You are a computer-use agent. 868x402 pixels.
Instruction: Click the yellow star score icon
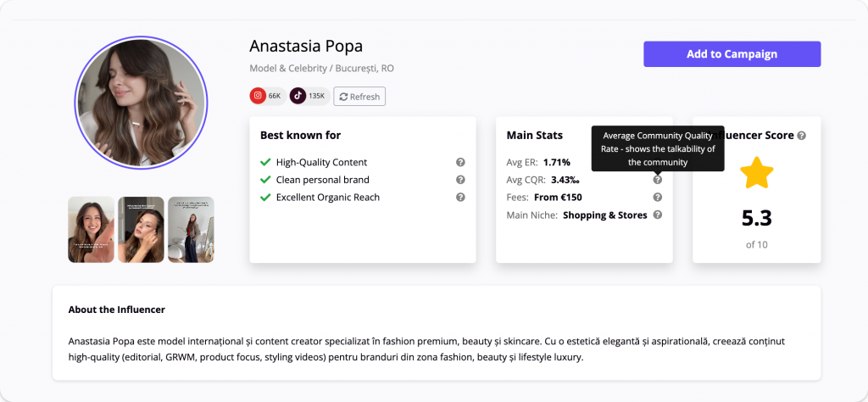tap(757, 173)
